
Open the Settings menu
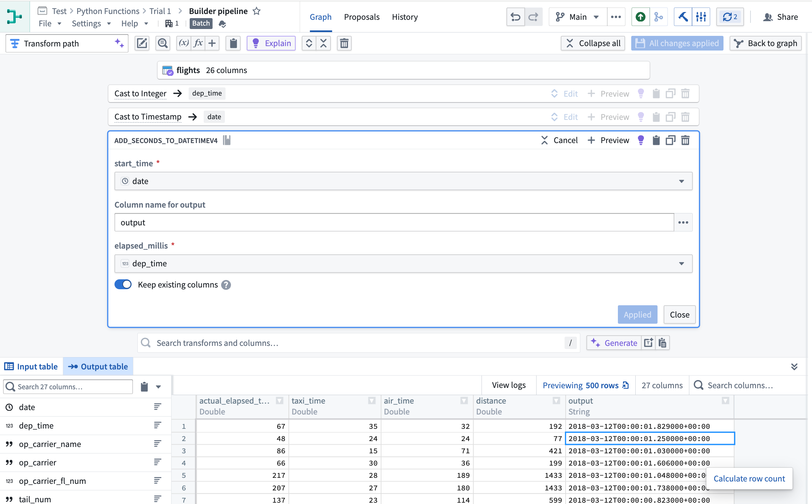91,24
